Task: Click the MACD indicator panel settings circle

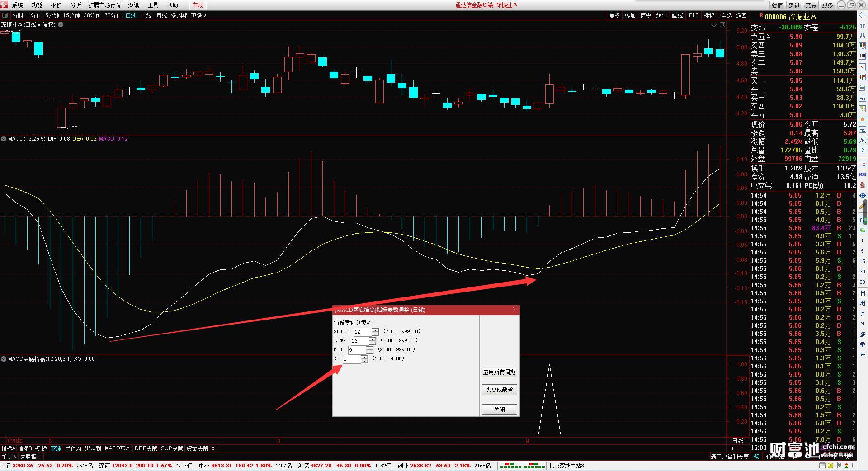Action: coord(4,139)
